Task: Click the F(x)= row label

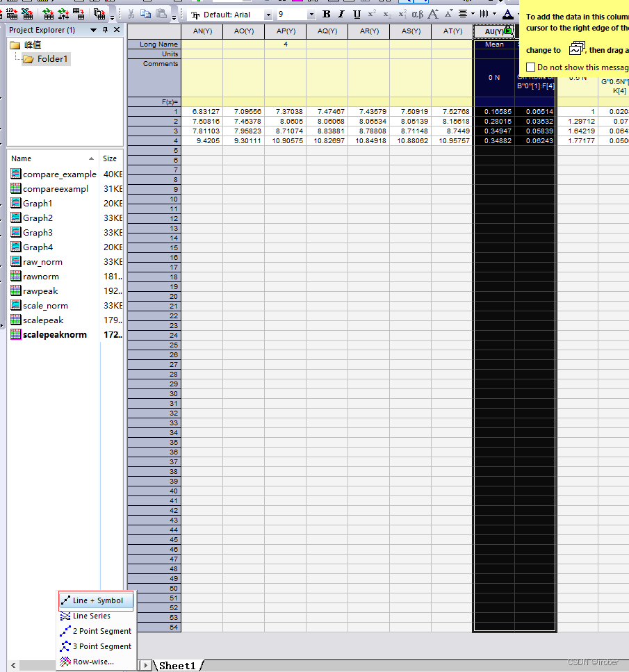Action: 154,102
